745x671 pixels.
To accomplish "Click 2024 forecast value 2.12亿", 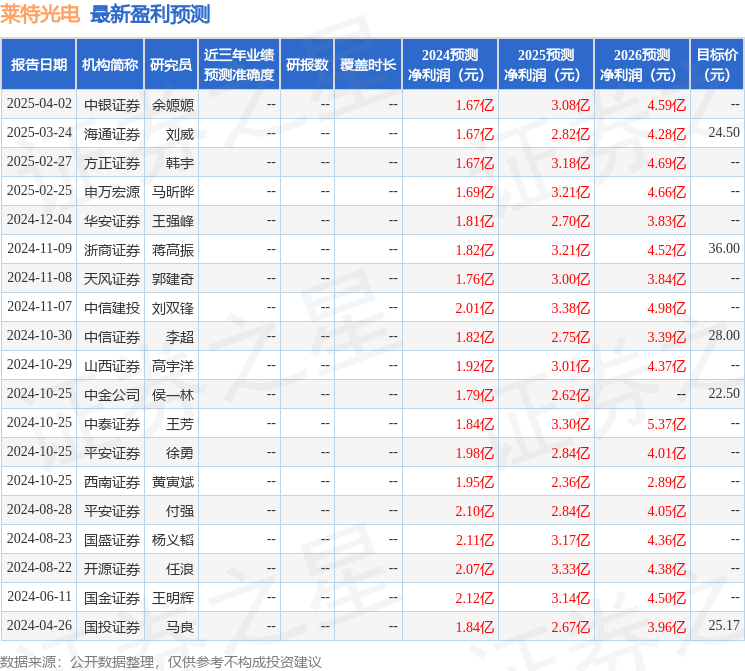I will [475, 598].
